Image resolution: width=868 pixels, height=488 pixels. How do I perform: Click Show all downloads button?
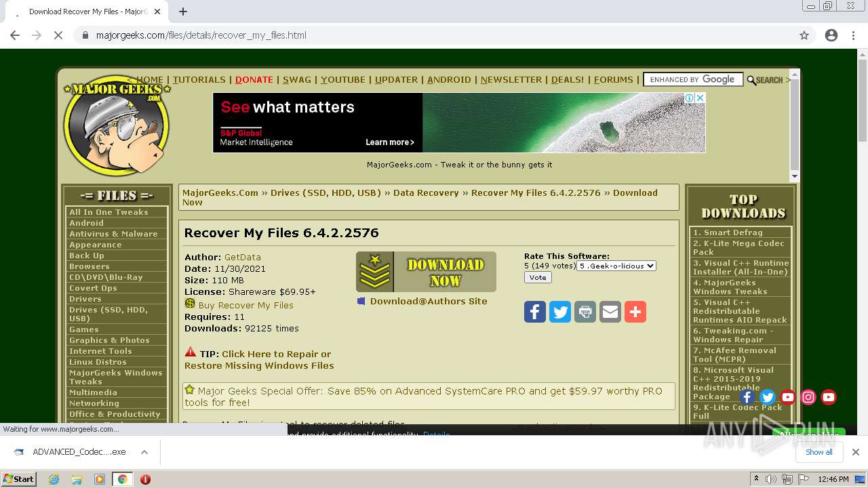pyautogui.click(x=818, y=452)
